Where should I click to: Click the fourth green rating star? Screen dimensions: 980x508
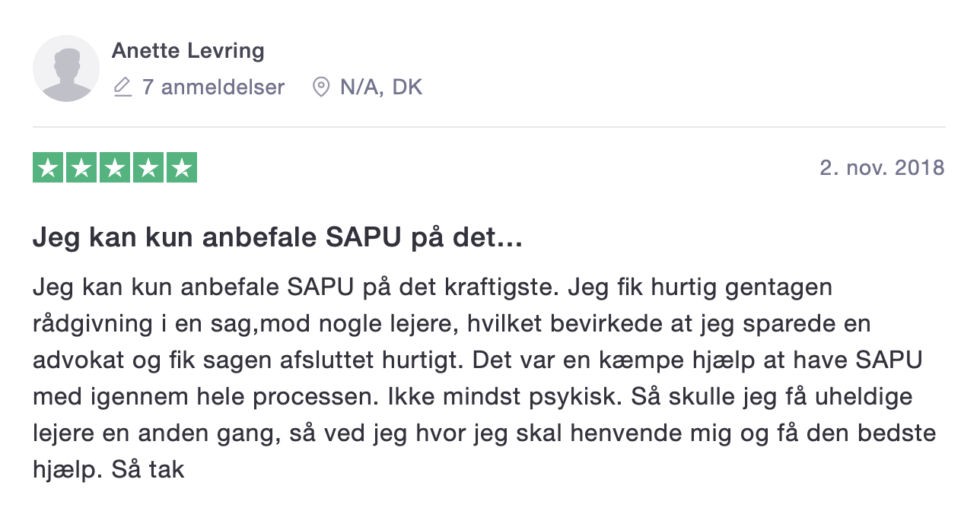click(x=148, y=168)
